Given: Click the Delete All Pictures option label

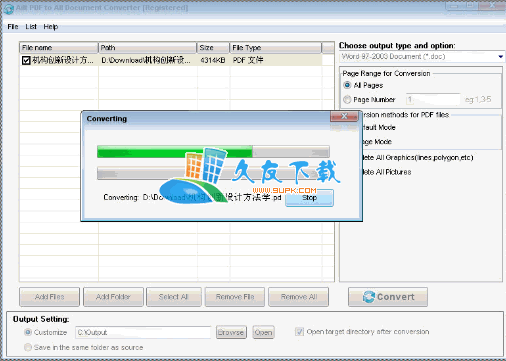Looking at the screenshot, I should 387,172.
